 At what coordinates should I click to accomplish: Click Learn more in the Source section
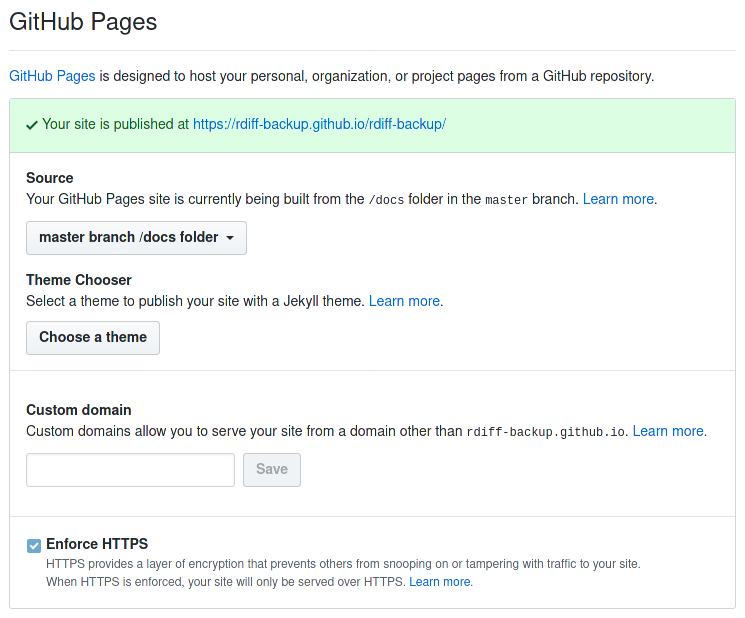pyautogui.click(x=618, y=199)
